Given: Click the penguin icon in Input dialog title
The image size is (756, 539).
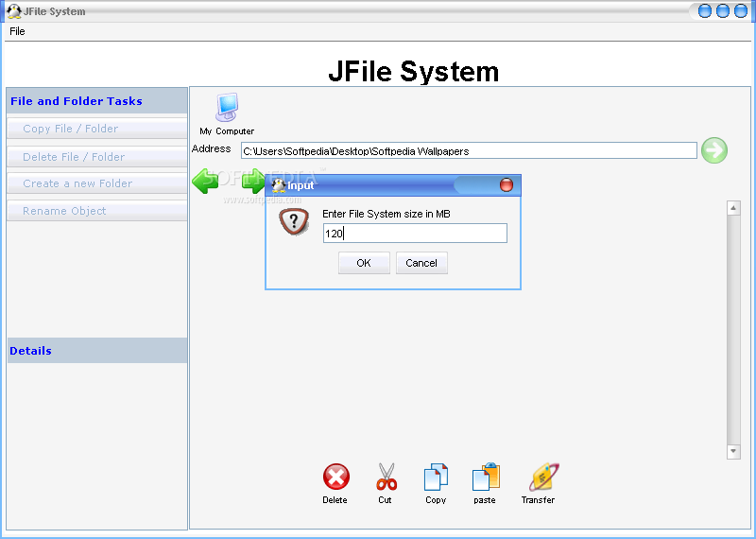Looking at the screenshot, I should tap(279, 185).
